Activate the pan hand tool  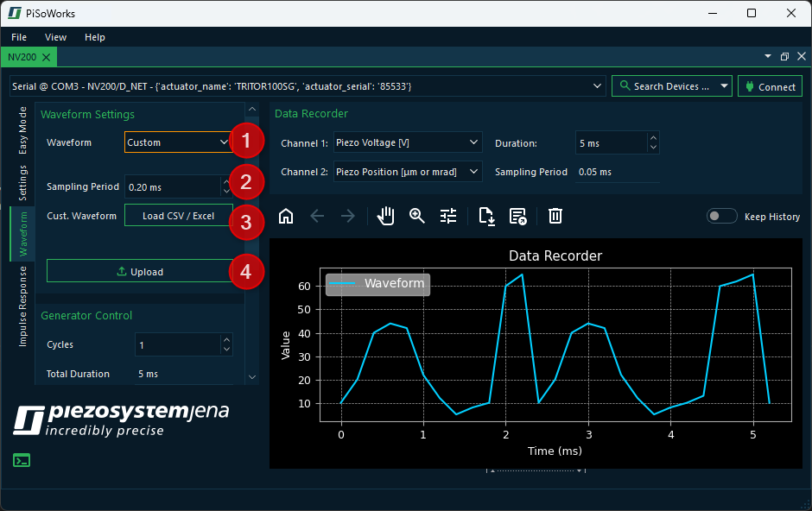point(386,216)
